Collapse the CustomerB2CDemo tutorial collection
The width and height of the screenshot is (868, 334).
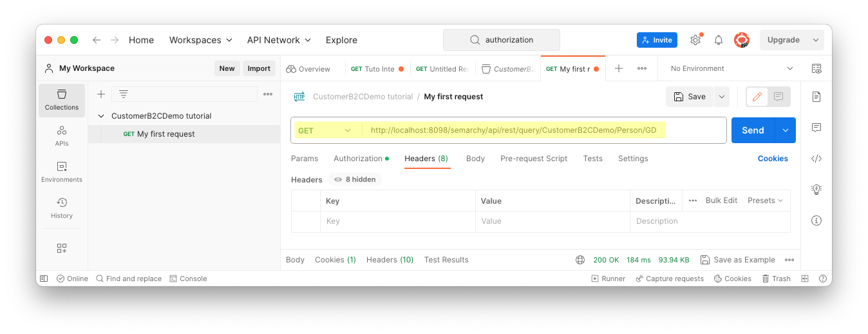pyautogui.click(x=101, y=116)
